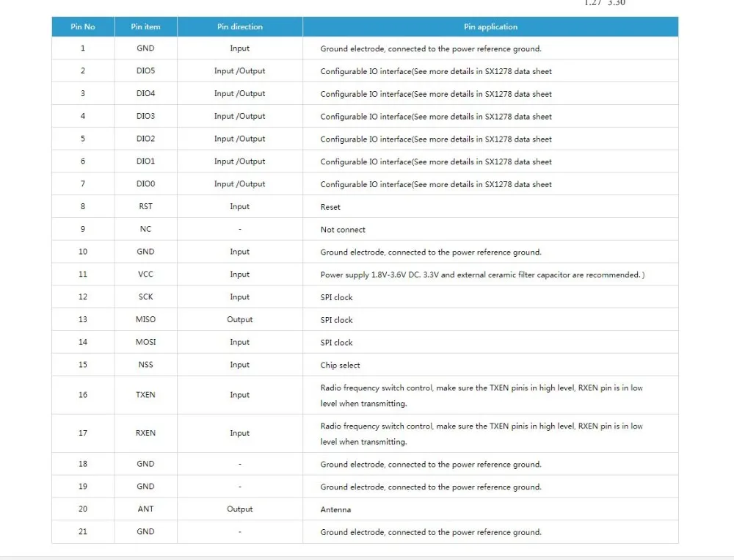
Task: Select the DIO1 pin item cell
Action: click(145, 161)
